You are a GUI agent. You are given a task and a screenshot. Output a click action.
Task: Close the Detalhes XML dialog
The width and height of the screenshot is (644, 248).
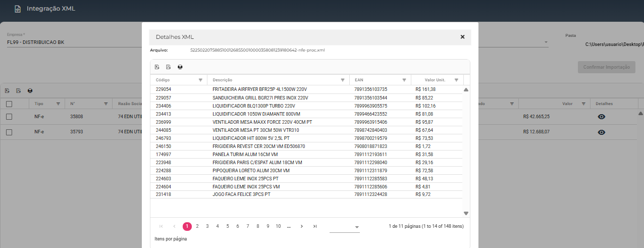pyautogui.click(x=462, y=37)
